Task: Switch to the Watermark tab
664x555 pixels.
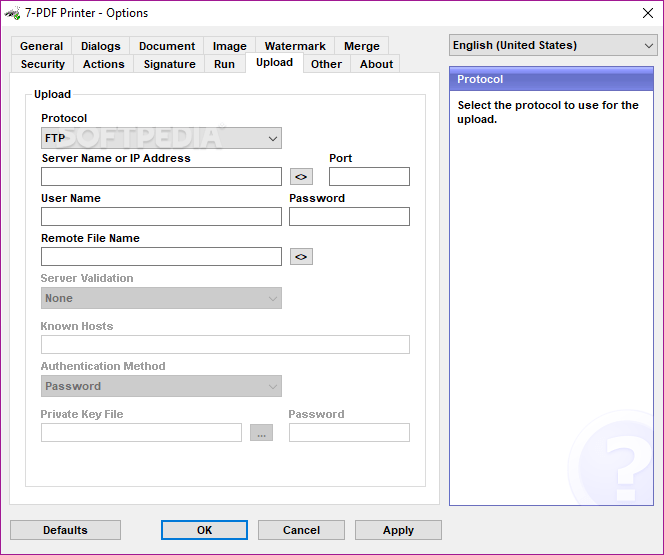Action: point(295,46)
